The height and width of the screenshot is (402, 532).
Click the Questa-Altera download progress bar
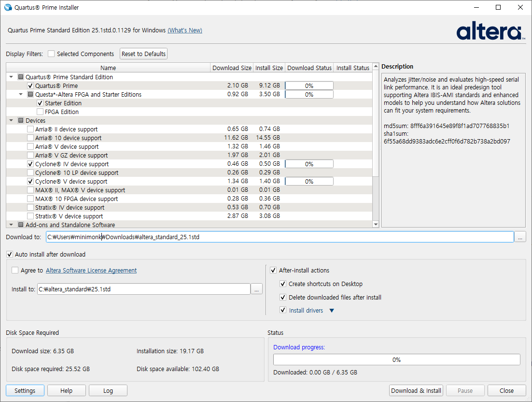click(x=309, y=94)
